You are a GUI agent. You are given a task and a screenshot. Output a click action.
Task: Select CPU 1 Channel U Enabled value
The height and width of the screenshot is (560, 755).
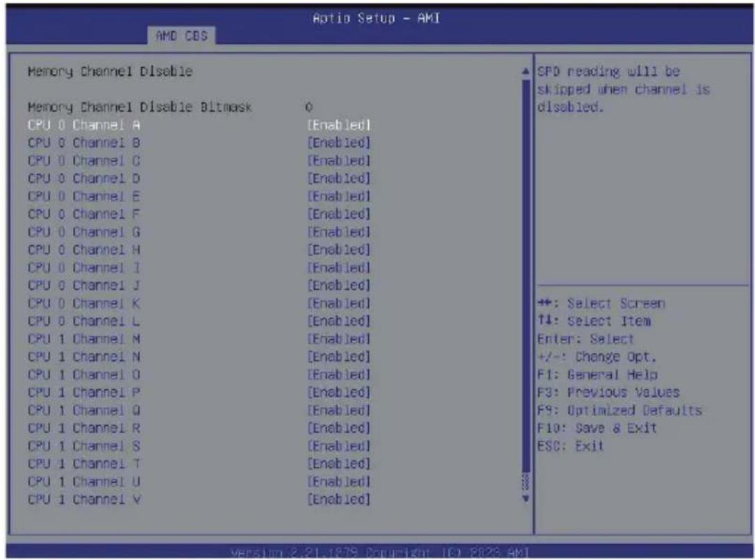[339, 481]
